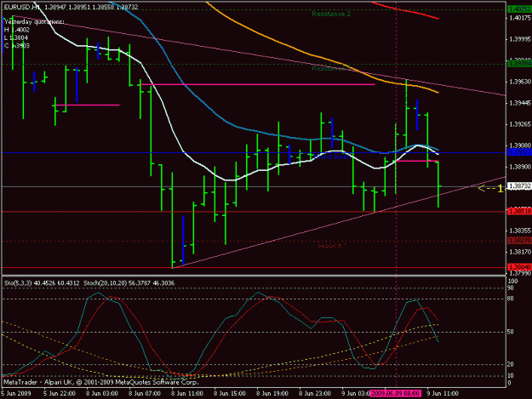Select the 'L 1.3804' yesterday low text

[16, 37]
